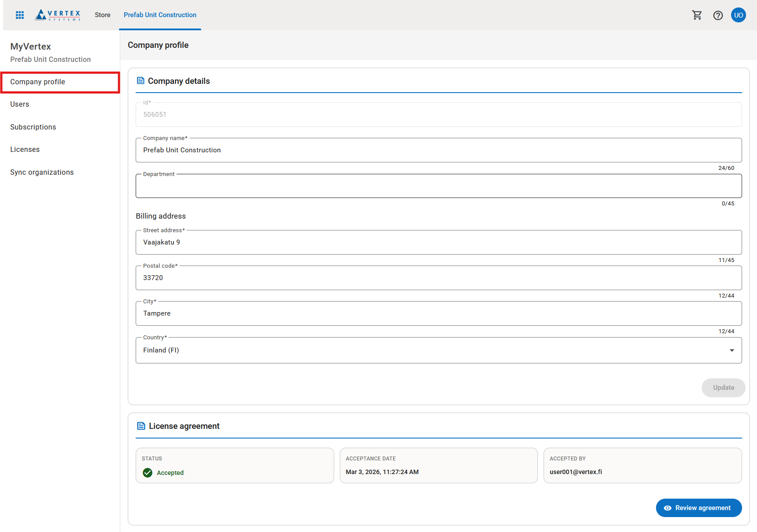Viewport: 757px width, 532px height.
Task: Open Licenses in sidebar
Action: click(60, 150)
